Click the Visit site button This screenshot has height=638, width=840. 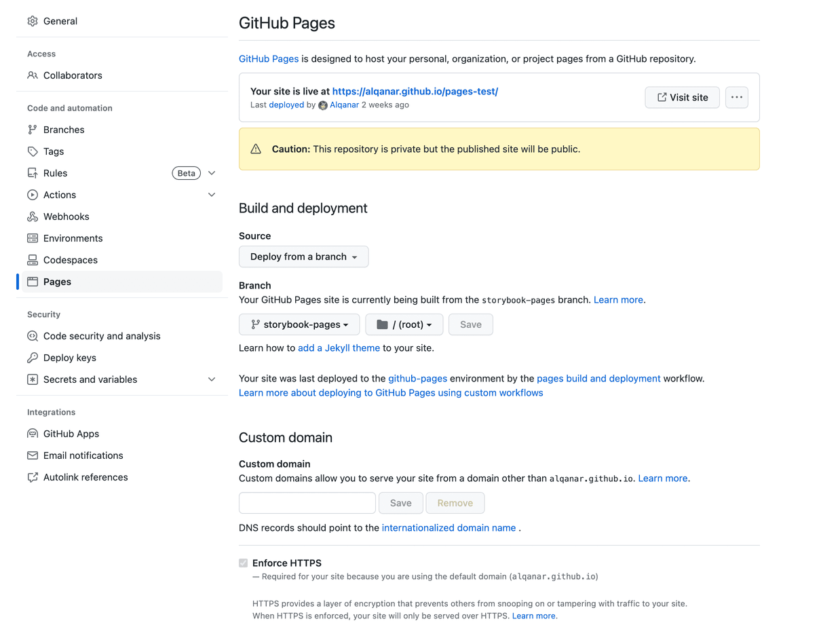(682, 97)
